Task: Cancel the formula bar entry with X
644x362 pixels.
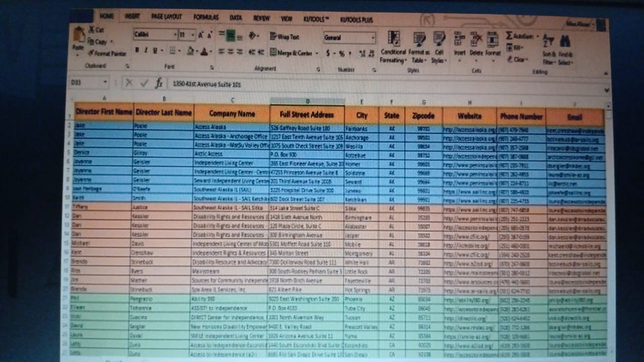Action: point(129,83)
